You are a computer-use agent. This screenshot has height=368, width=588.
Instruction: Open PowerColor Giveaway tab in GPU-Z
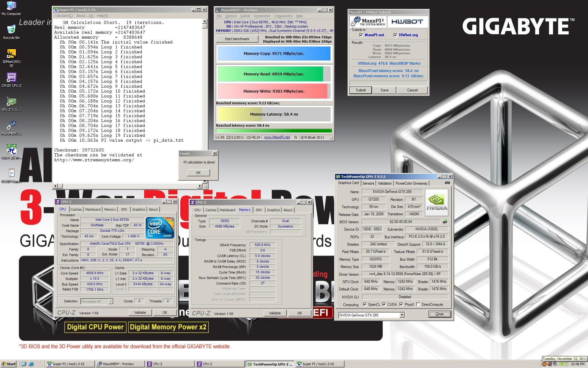[411, 183]
